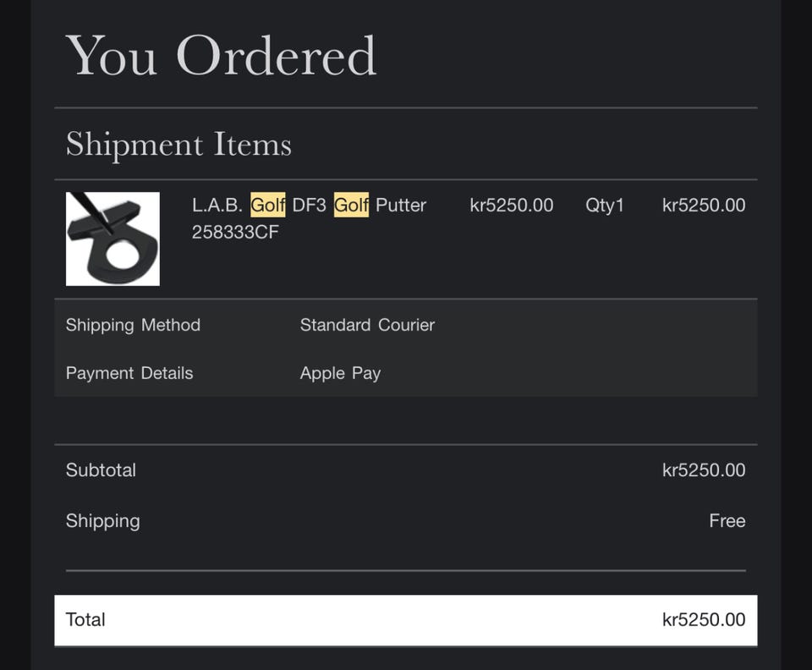Click the highlighted "Golf" before Putter

(x=351, y=206)
